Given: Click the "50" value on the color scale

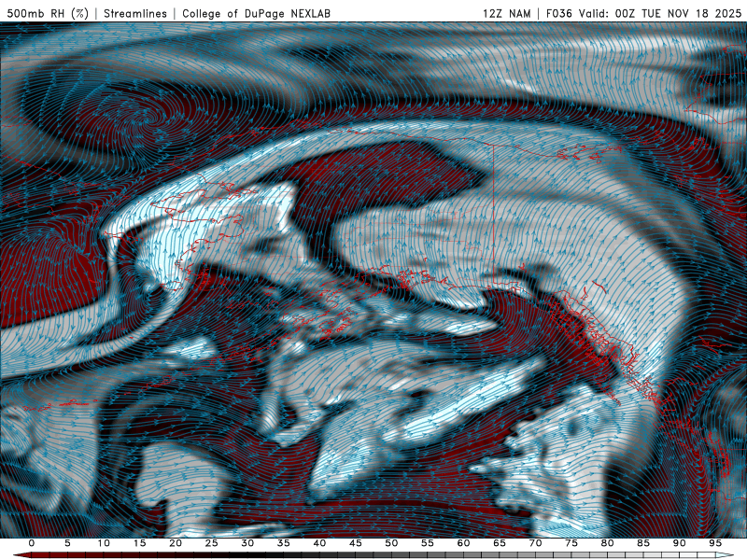Looking at the screenshot, I should (x=391, y=543).
